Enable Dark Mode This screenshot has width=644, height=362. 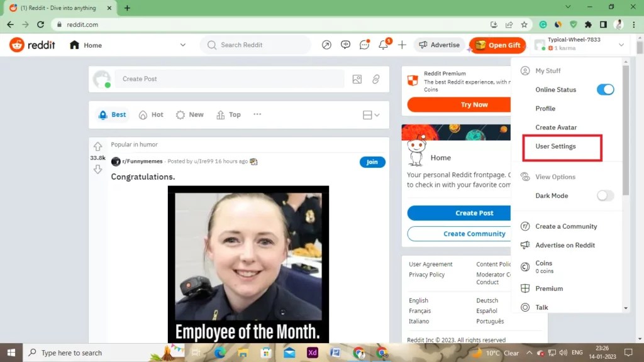pyautogui.click(x=605, y=195)
